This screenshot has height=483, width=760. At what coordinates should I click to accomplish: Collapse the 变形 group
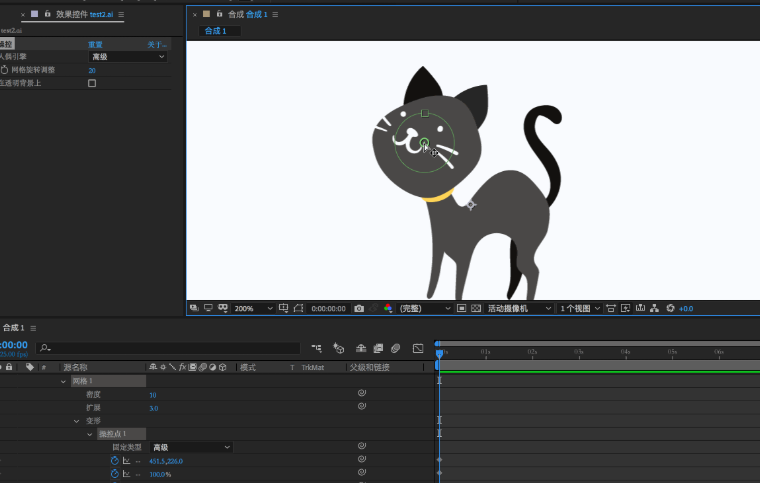[76, 421]
